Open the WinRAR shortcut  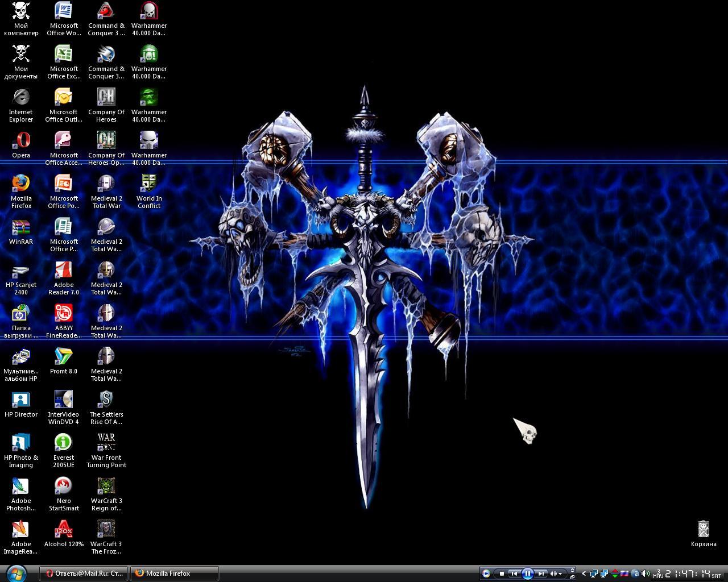tap(21, 231)
